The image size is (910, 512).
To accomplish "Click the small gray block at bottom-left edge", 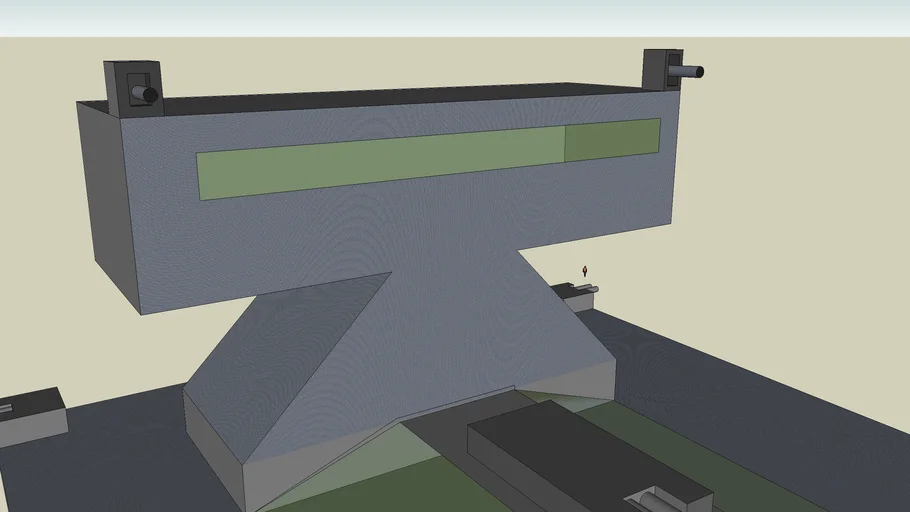I will 32,418.
